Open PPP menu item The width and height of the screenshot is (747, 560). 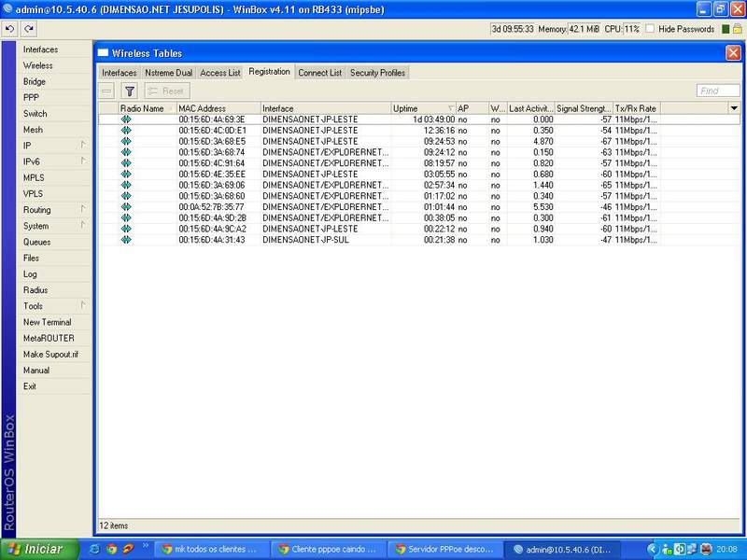click(x=54, y=98)
